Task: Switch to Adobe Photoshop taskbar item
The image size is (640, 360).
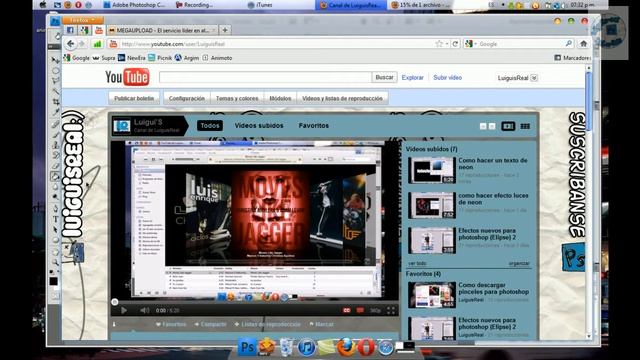Action: pos(134,5)
